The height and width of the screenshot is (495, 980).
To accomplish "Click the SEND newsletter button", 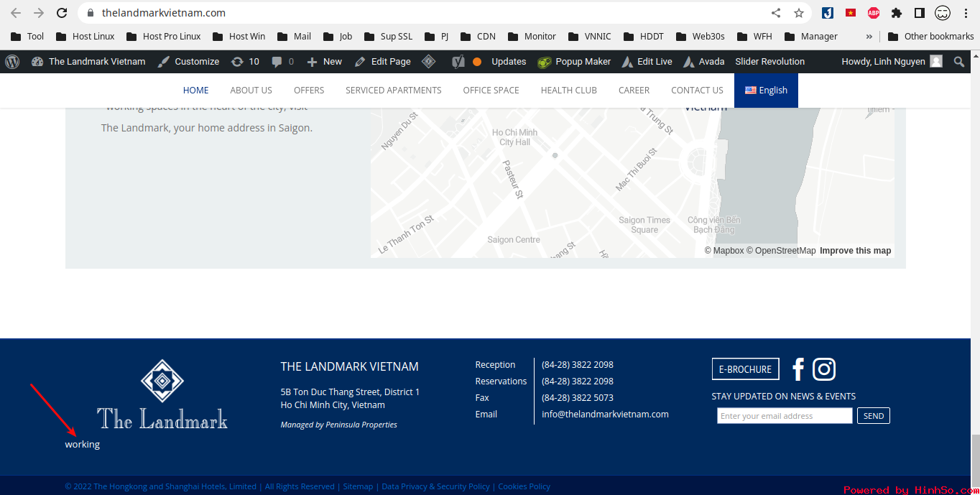I will point(874,416).
